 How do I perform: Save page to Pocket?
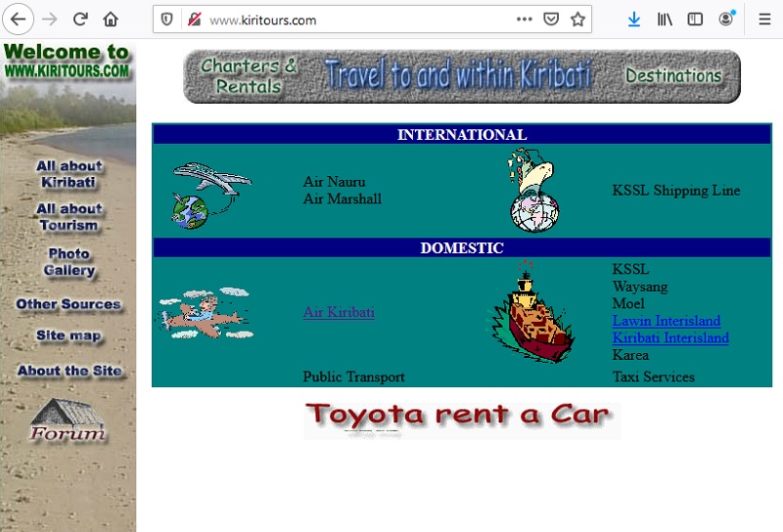[x=551, y=20]
